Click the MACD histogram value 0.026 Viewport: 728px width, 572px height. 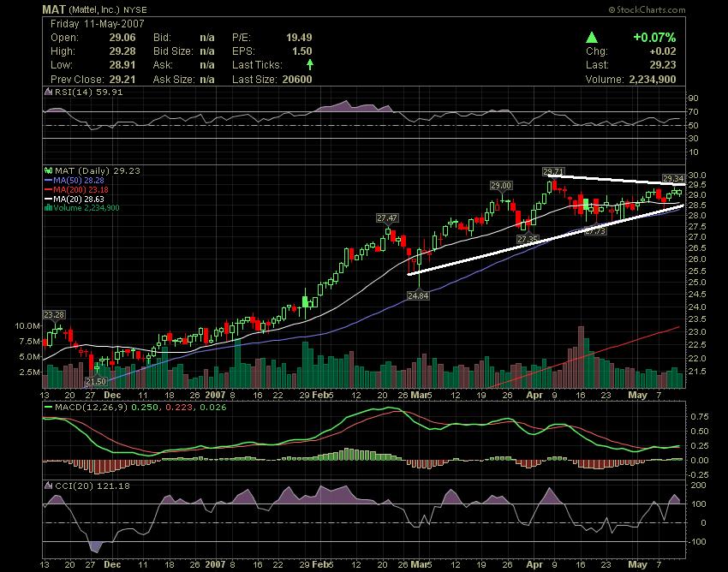(213, 408)
